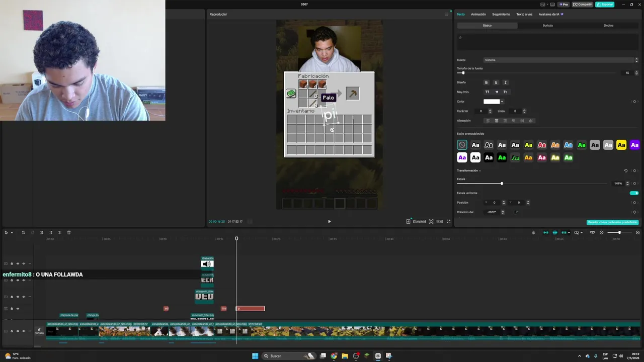This screenshot has height=362, width=644.
Task: Apply all lowercase tt option
Action: click(497, 92)
